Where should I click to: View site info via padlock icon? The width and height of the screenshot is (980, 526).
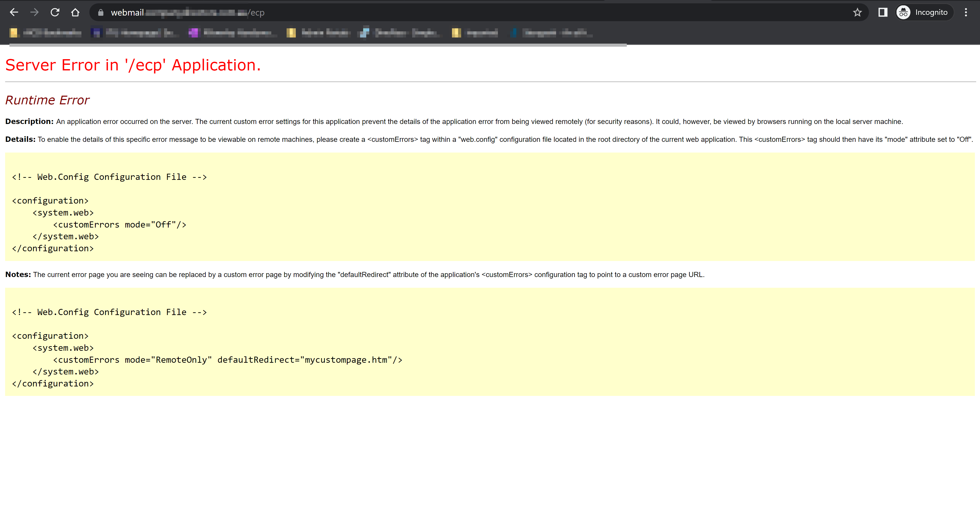[101, 12]
